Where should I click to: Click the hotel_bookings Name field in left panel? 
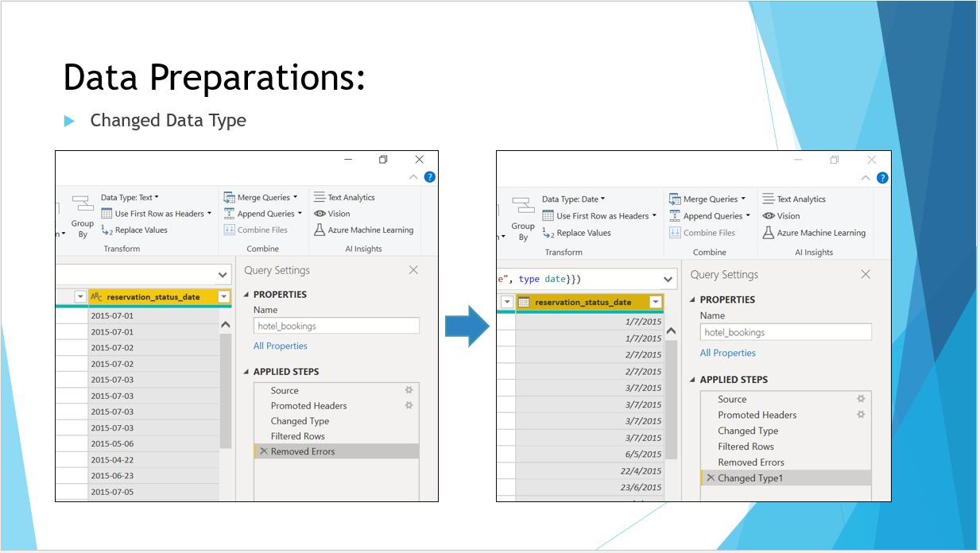336,326
